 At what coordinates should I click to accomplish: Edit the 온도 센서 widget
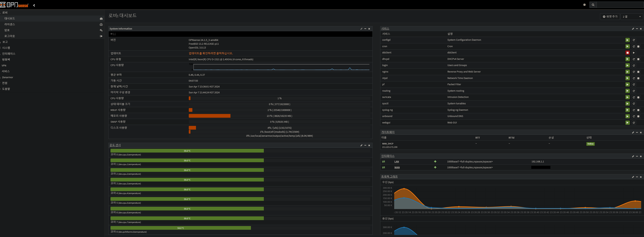click(x=361, y=145)
